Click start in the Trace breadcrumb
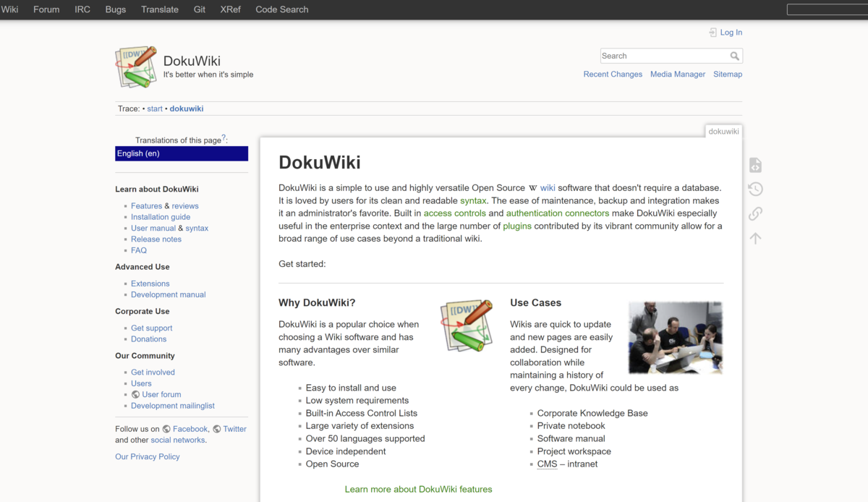 point(155,109)
